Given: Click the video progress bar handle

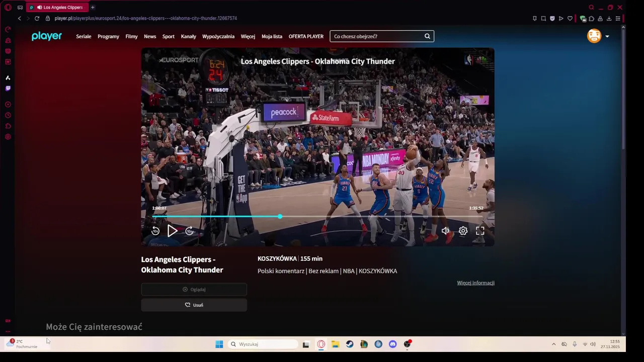Looking at the screenshot, I should (x=280, y=216).
